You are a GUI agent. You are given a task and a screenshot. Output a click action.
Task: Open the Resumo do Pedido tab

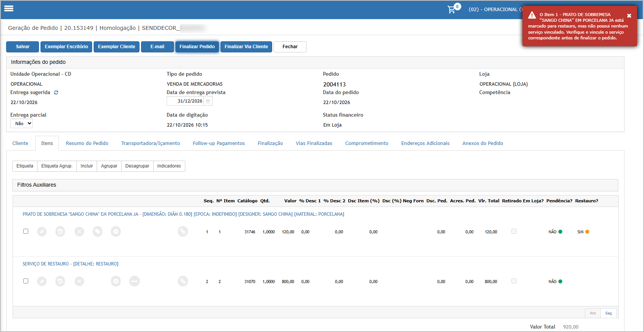point(87,143)
